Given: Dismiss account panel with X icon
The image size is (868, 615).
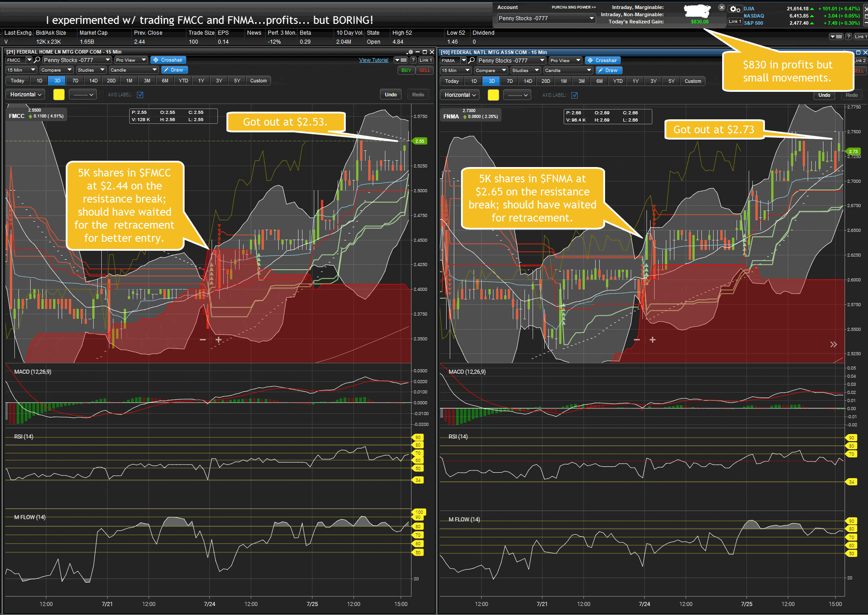Looking at the screenshot, I should (x=722, y=8).
